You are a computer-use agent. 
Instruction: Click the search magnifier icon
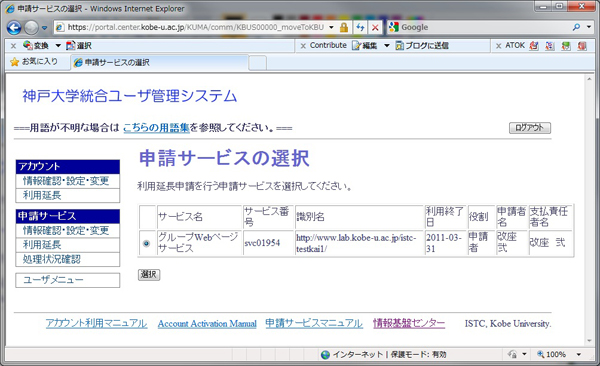(576, 27)
